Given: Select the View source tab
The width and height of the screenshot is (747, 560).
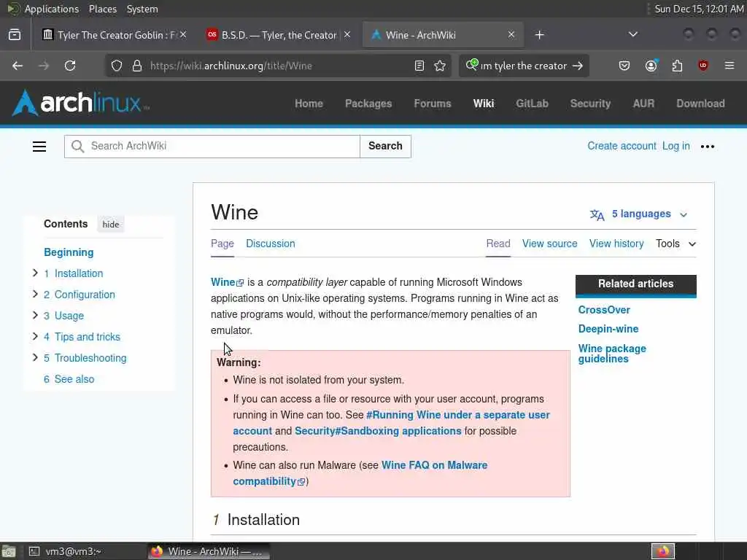Looking at the screenshot, I should [x=549, y=244].
